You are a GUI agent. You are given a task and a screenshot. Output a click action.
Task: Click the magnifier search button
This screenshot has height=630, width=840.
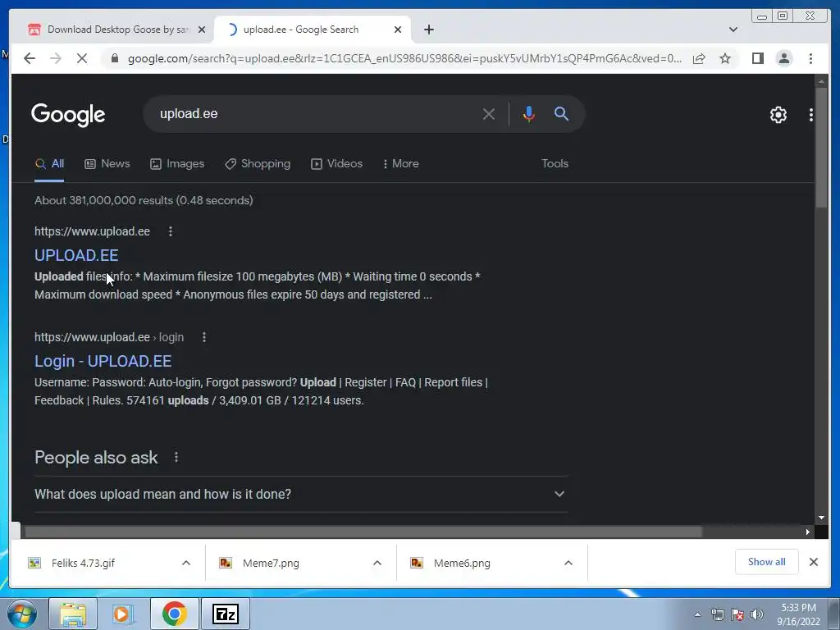(561, 113)
